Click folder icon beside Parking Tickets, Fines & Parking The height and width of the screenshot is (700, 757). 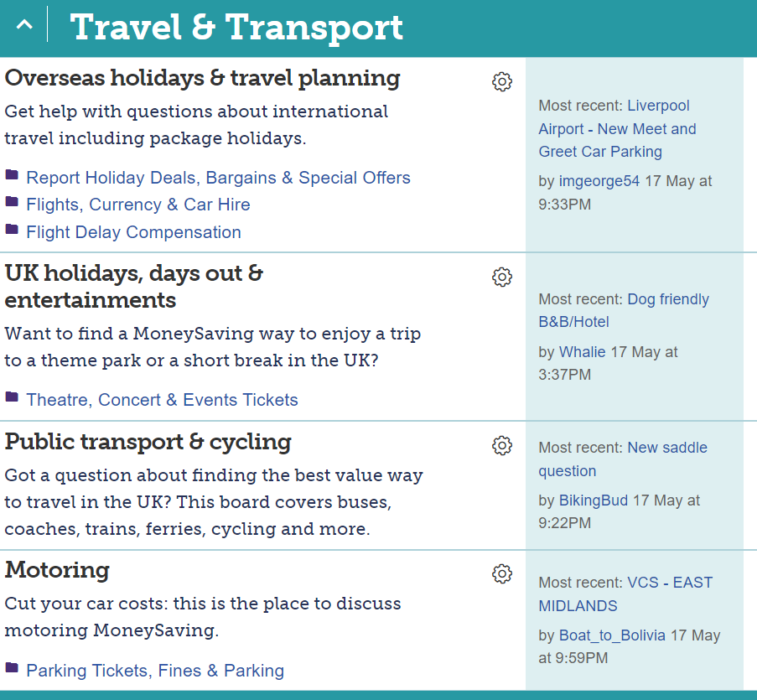pos(12,667)
